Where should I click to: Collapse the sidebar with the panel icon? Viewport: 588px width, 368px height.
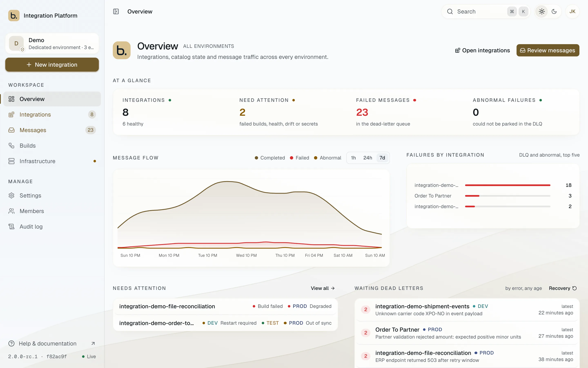[116, 11]
